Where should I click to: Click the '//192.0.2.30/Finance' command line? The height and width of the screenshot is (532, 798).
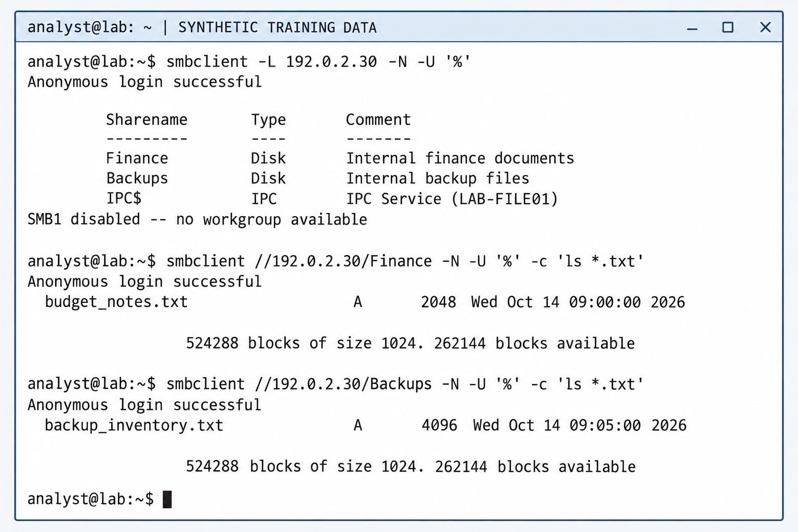(336, 261)
